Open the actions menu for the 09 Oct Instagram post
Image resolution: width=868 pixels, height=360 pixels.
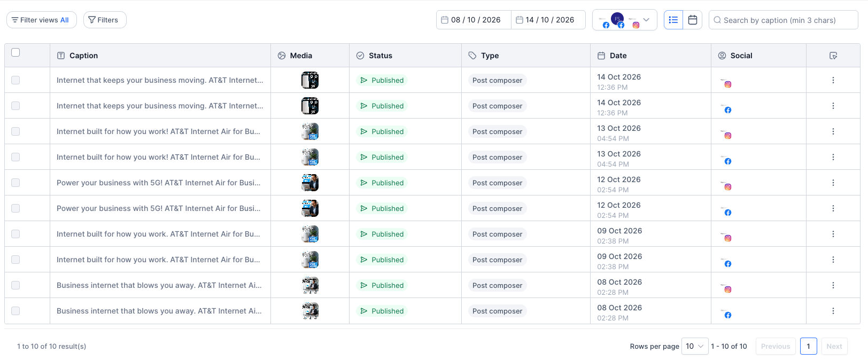coord(833,234)
